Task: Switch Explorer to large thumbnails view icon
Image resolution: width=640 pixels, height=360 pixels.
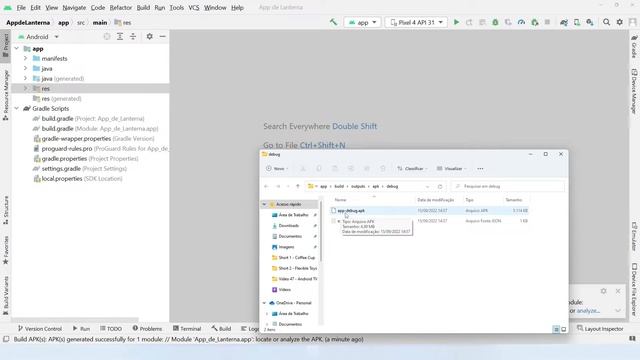Action: pos(564,329)
